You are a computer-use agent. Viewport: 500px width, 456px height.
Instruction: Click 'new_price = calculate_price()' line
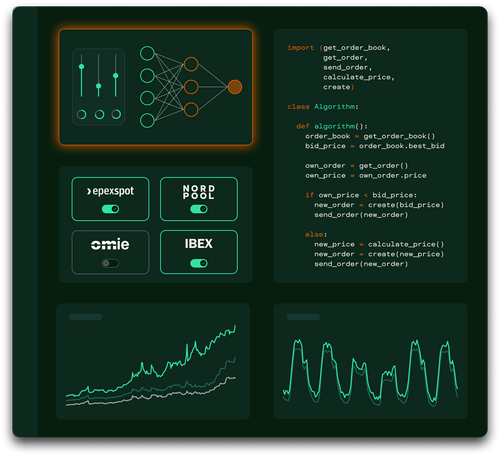(379, 244)
